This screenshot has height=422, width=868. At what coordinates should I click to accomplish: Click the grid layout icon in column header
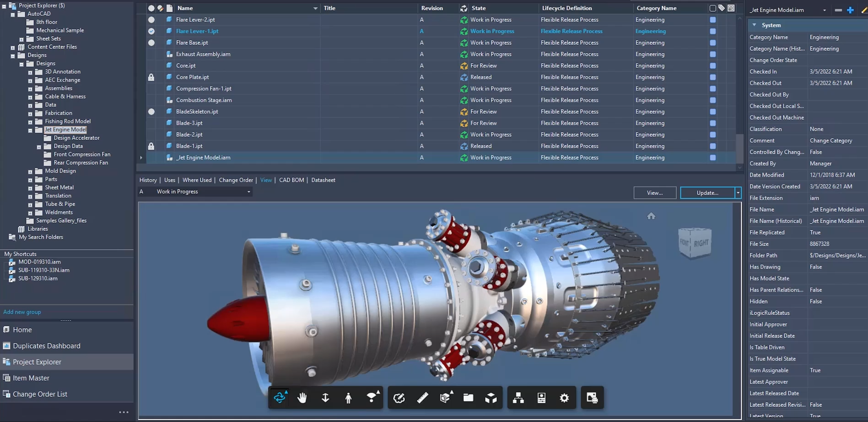[x=731, y=8]
